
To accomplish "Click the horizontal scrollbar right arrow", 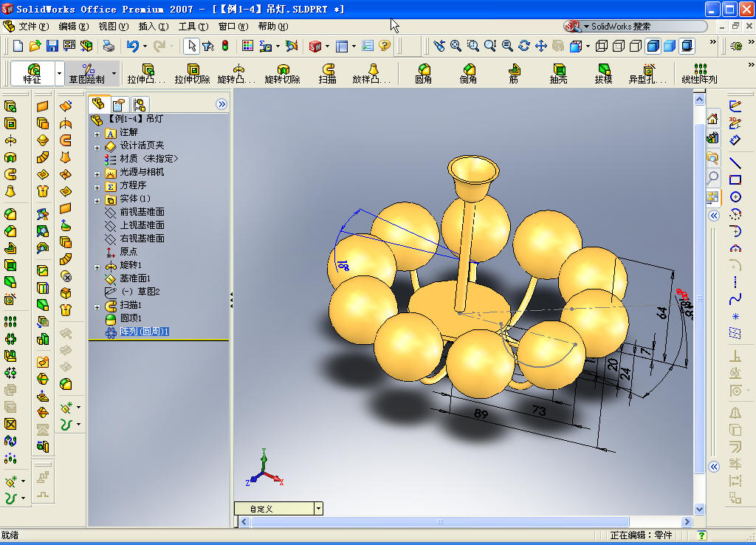I will click(x=687, y=521).
